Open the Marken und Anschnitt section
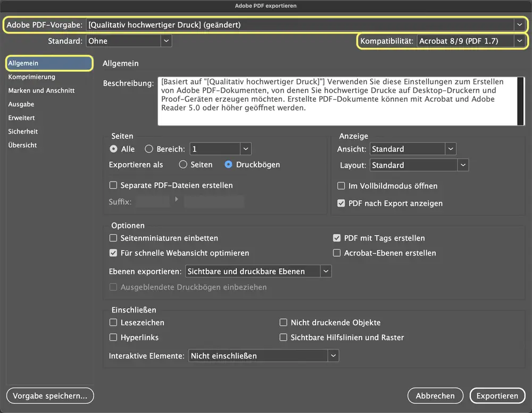This screenshot has height=413, width=532. point(41,90)
